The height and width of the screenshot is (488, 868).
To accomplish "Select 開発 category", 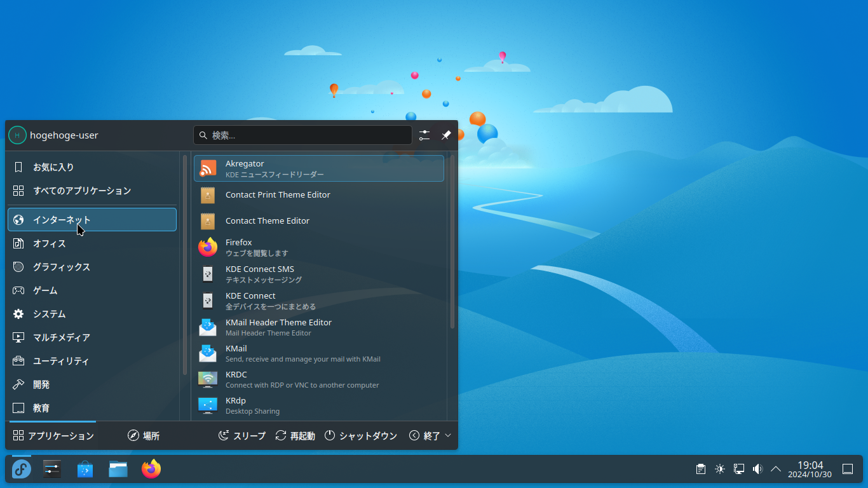I will (92, 384).
